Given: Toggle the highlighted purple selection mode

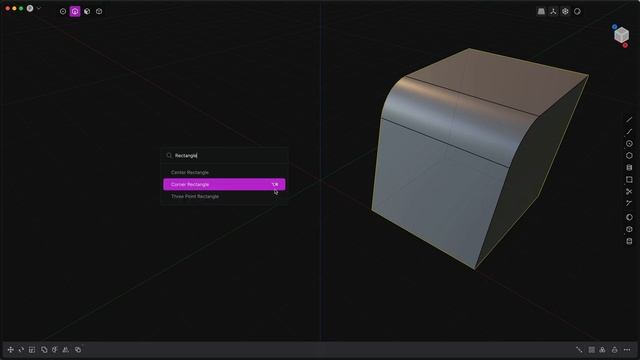Looking at the screenshot, I should 75,11.
